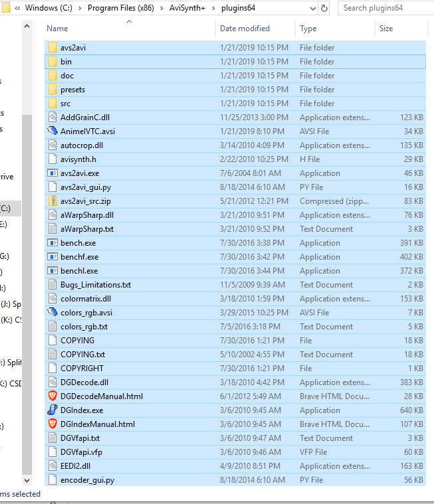Sort files by the Name column

tap(130, 29)
